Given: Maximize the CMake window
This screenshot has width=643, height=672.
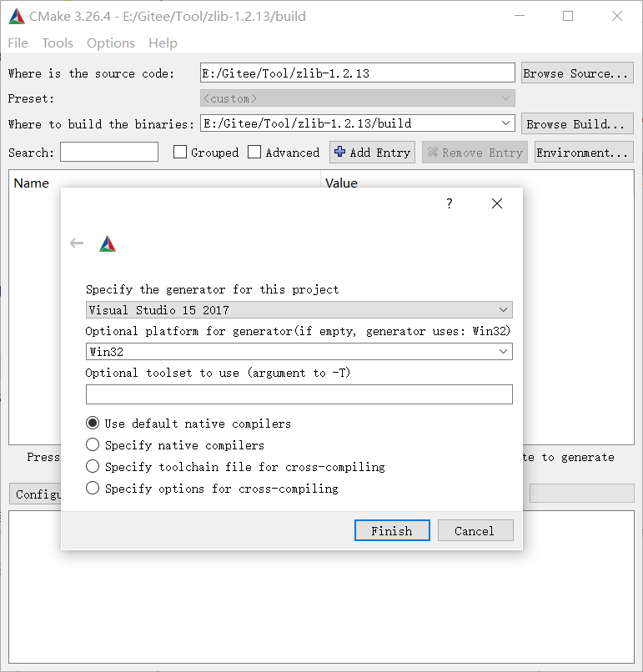Looking at the screenshot, I should click(x=568, y=16).
